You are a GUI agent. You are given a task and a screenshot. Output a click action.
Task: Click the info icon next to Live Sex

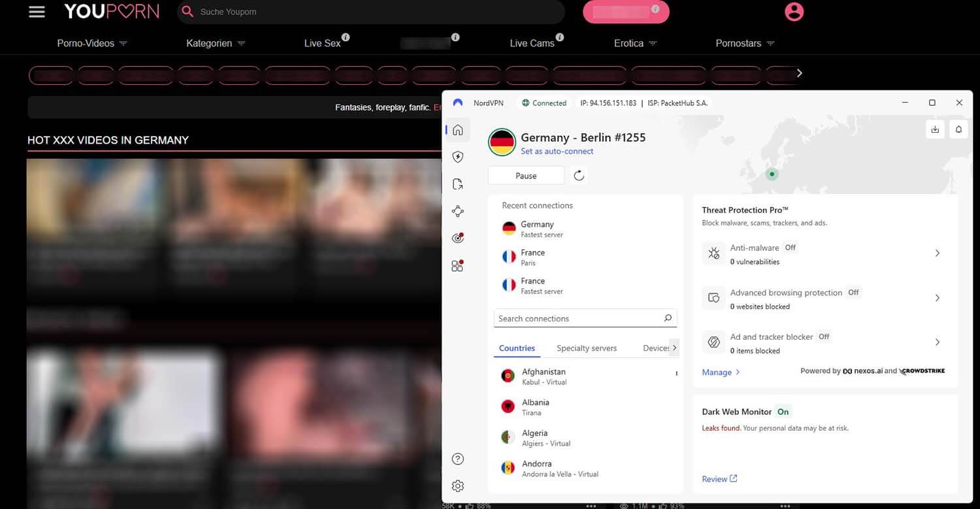346,37
